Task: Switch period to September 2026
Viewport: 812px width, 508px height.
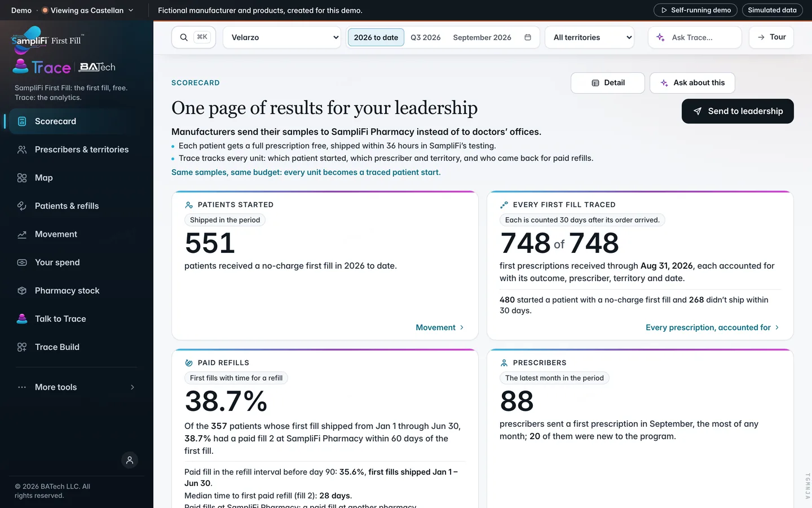Action: 482,37
